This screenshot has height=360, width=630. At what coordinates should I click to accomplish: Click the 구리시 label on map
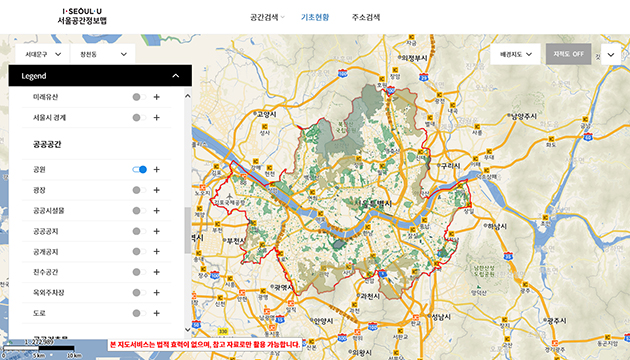pyautogui.click(x=448, y=166)
